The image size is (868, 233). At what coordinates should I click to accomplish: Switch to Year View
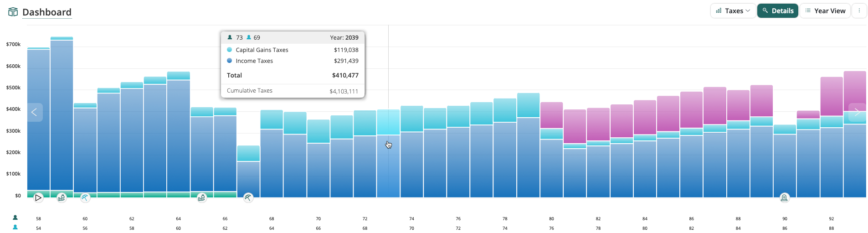click(x=825, y=10)
